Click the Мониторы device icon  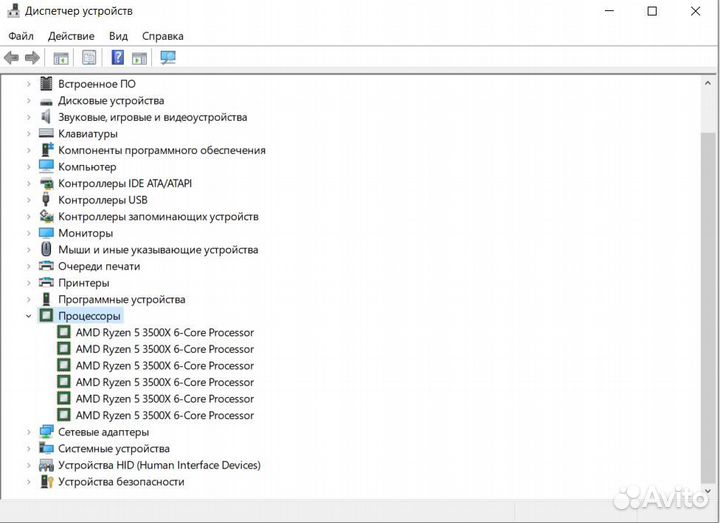tap(46, 233)
